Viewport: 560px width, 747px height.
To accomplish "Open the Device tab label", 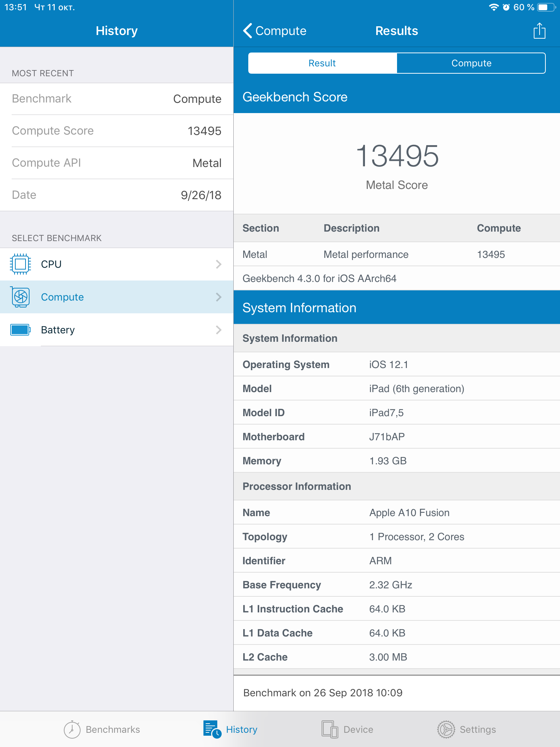I will click(x=358, y=729).
